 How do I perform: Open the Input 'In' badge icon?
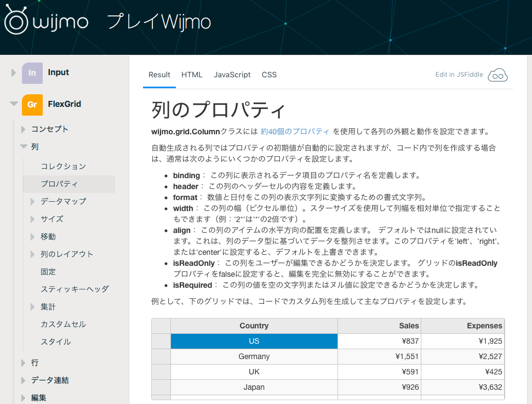[32, 73]
